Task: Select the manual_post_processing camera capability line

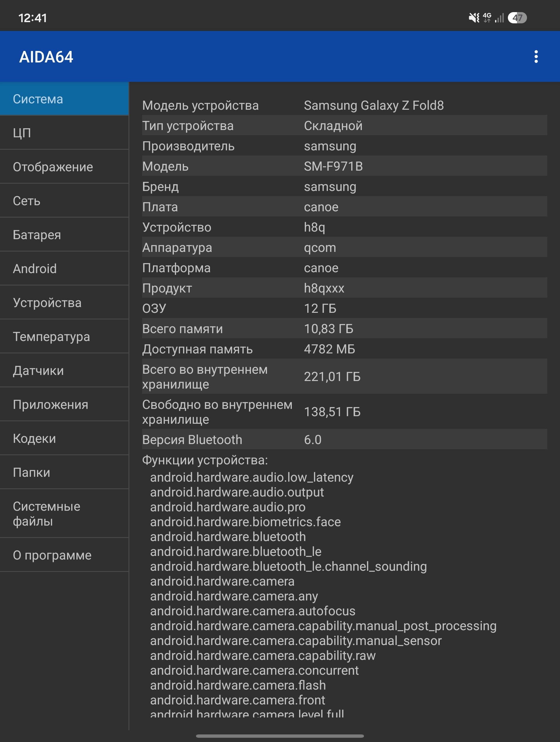Action: click(323, 626)
